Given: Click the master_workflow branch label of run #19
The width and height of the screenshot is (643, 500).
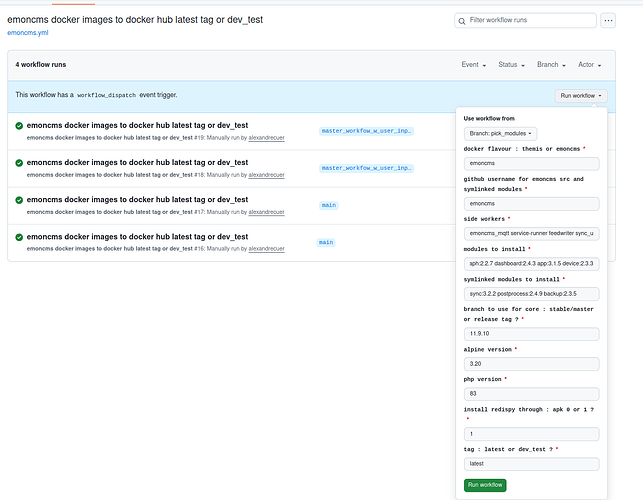Looking at the screenshot, I should point(366,131).
